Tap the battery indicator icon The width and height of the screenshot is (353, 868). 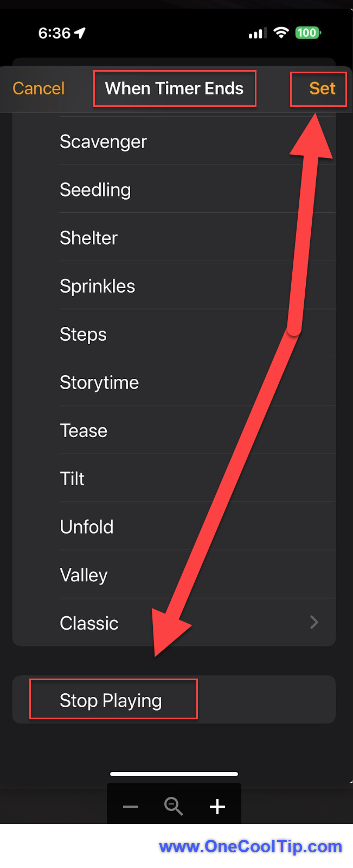click(x=307, y=33)
